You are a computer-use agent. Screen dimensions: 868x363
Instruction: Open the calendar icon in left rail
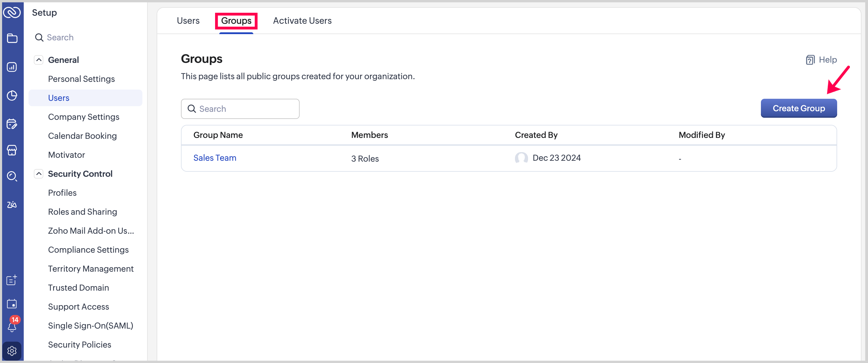coord(12,304)
